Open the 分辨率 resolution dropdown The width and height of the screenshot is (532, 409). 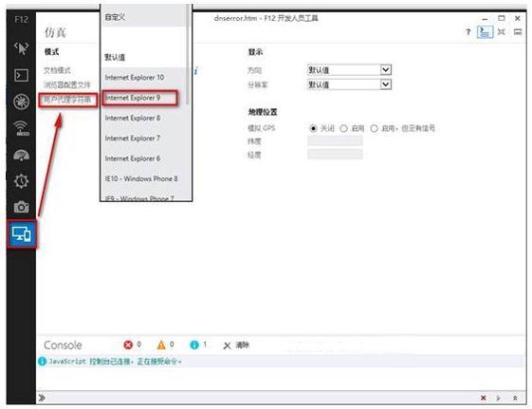tap(349, 84)
